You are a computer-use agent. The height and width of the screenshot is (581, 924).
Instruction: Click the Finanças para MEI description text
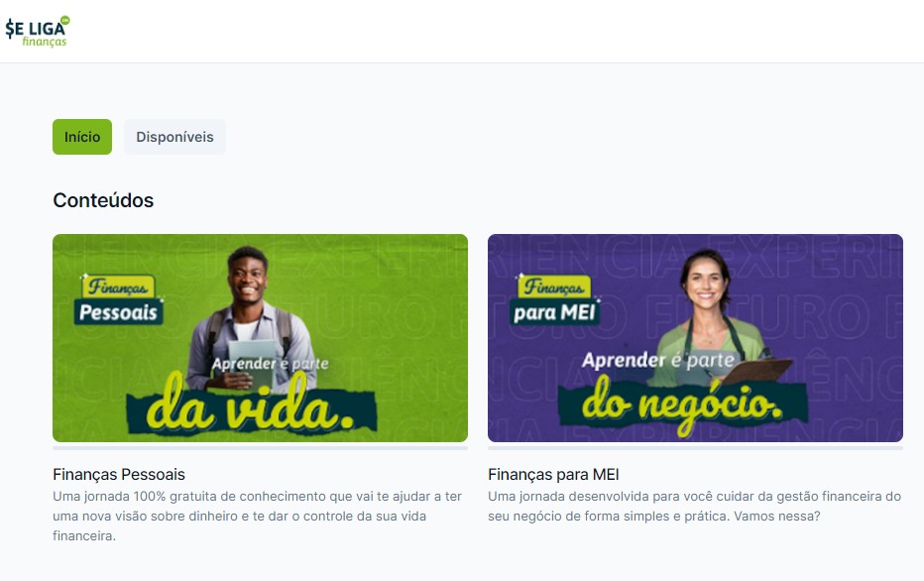click(694, 506)
